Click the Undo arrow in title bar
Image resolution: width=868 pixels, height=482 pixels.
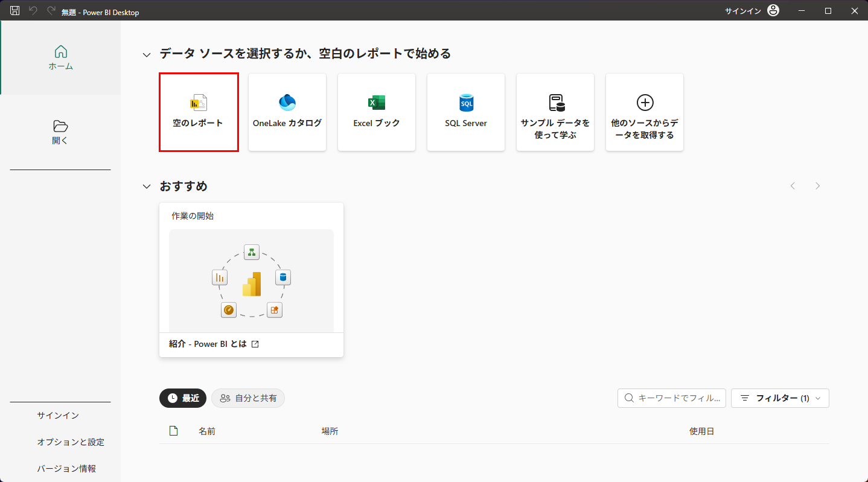coord(33,11)
